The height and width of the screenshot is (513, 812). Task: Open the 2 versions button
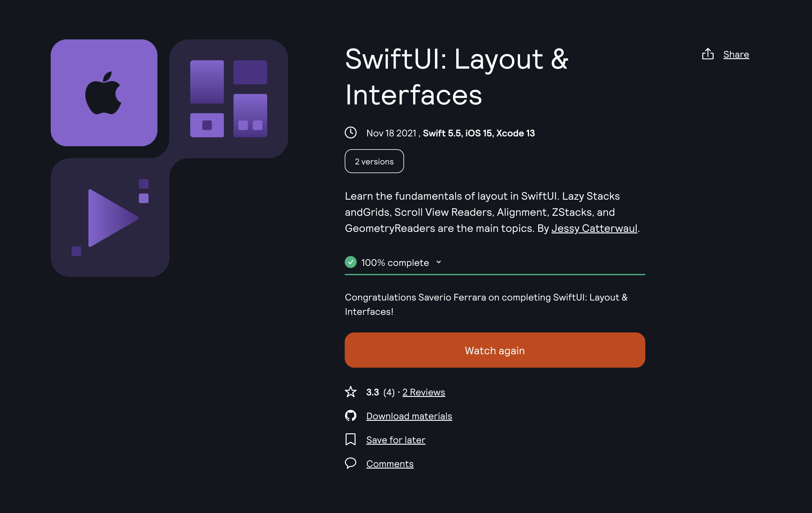click(x=374, y=161)
